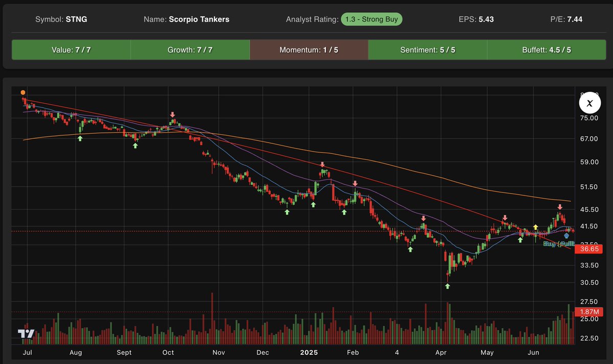The image size is (613, 364).
Task: Open the Buffett 4.5 / 5 score bar
Action: click(547, 50)
